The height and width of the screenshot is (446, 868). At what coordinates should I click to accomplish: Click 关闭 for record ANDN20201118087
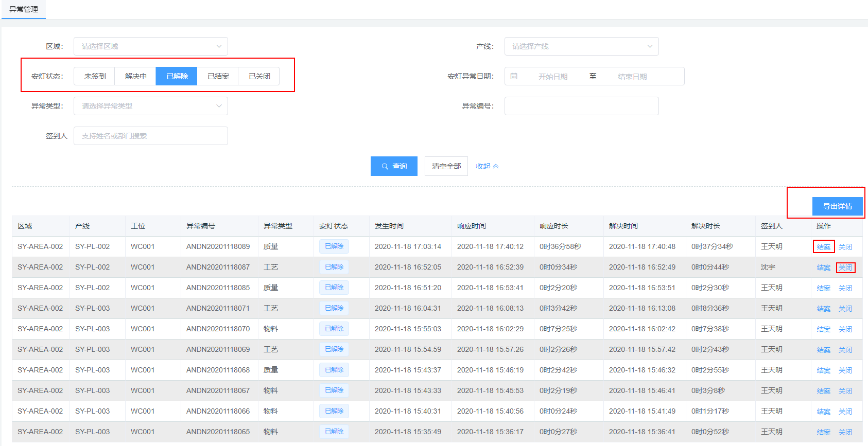(845, 267)
